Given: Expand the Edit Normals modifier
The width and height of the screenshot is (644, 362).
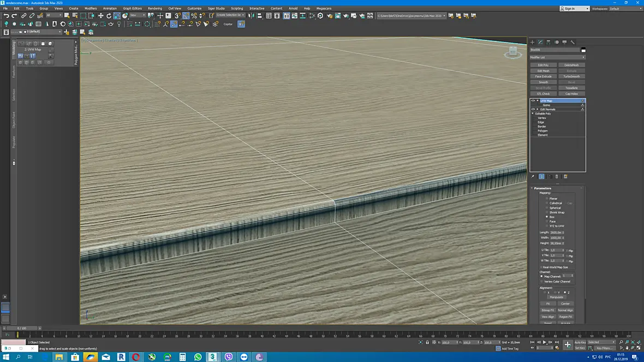Looking at the screenshot, I should 537,109.
